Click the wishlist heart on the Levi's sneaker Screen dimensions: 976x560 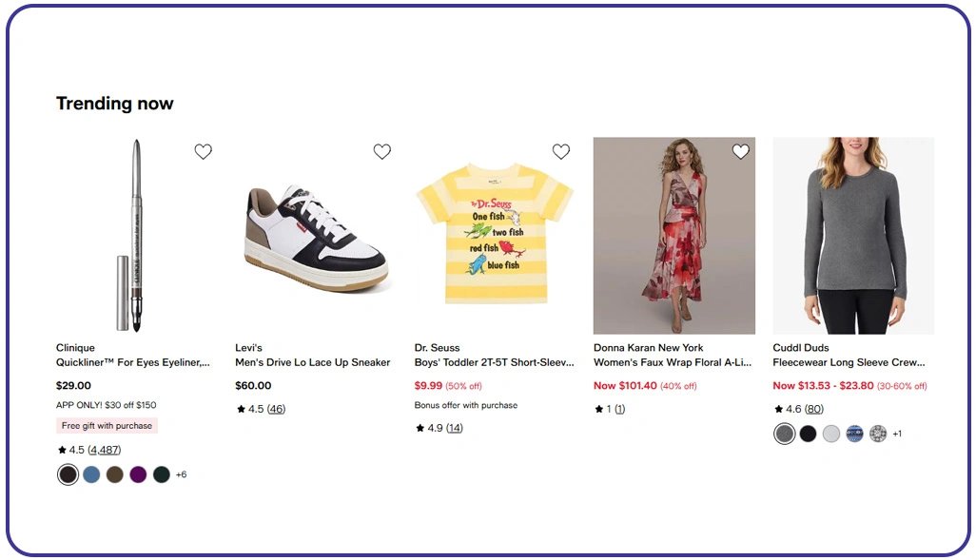coord(381,151)
